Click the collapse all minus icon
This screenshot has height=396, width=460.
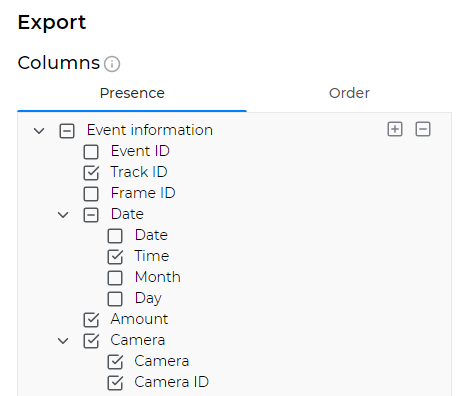423,129
